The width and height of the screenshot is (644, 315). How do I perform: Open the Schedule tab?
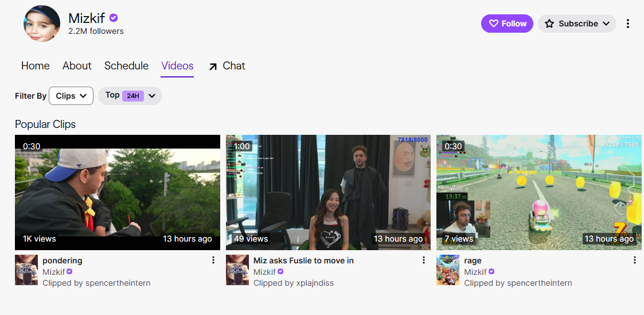click(127, 66)
